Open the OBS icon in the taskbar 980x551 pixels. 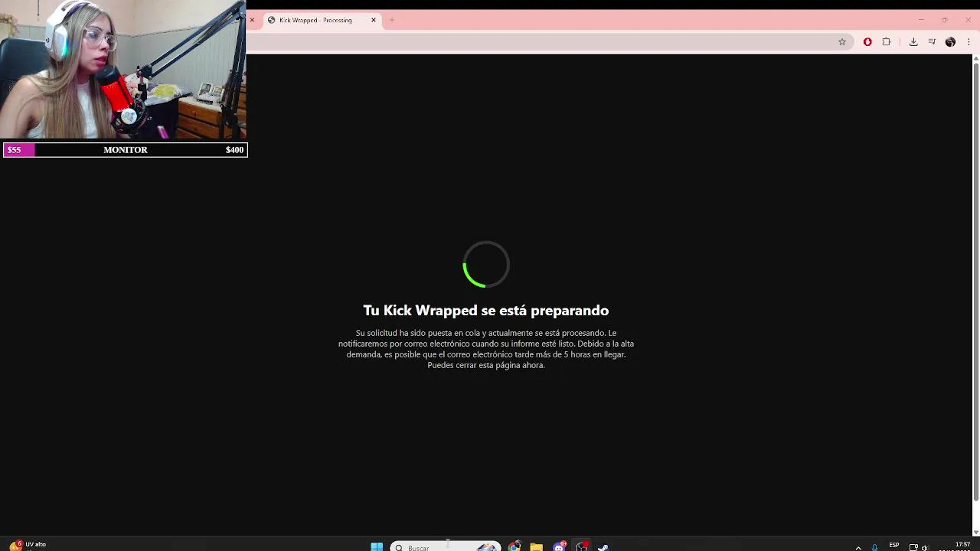point(582,547)
